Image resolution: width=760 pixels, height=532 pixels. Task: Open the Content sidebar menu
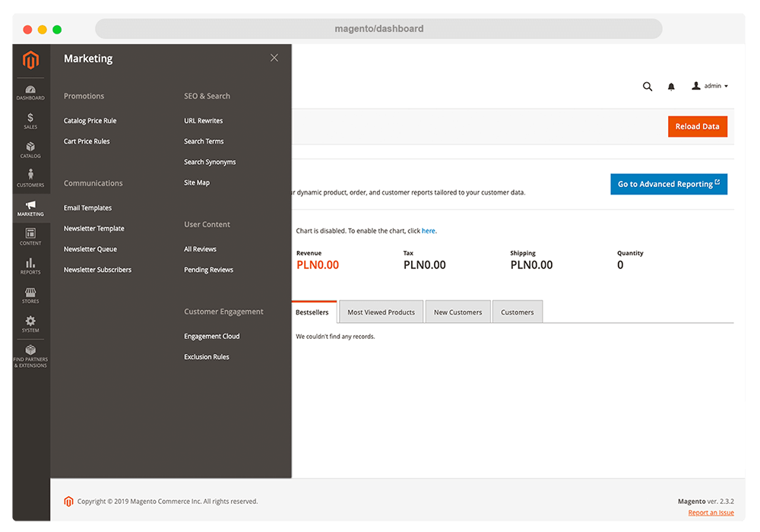[30, 237]
